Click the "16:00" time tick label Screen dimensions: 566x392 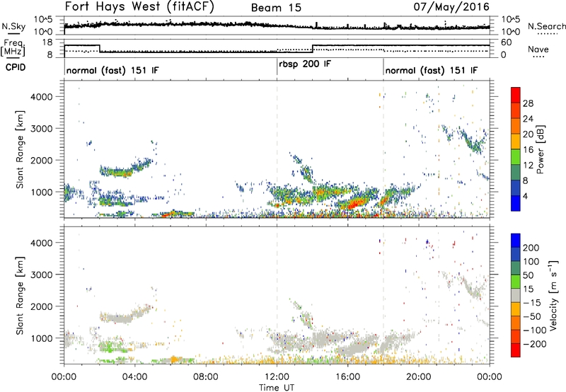(x=347, y=377)
